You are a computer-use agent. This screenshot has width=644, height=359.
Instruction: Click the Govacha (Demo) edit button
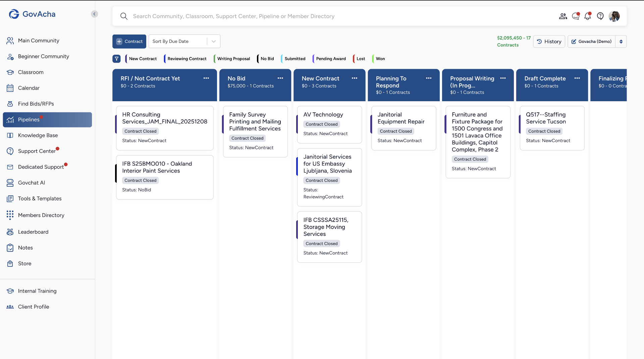(591, 42)
